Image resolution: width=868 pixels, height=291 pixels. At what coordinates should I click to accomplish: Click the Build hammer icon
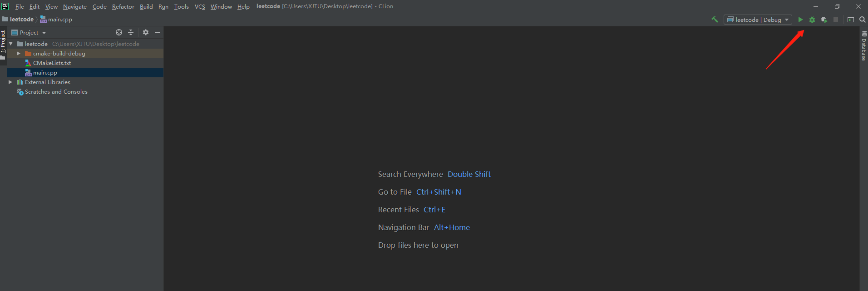715,20
